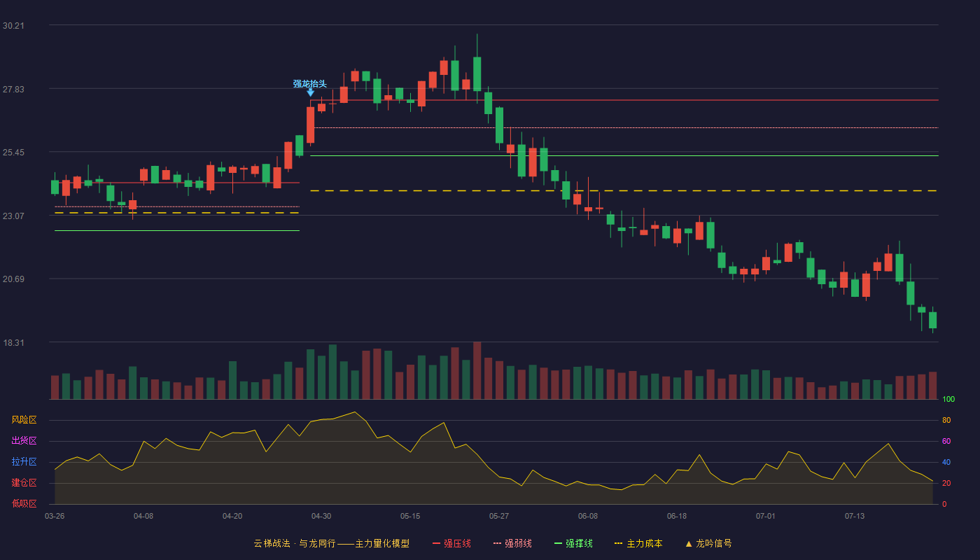Image resolution: width=980 pixels, height=560 pixels.
Task: Click the blue 强龙抬头 arrow marker
Action: click(310, 92)
